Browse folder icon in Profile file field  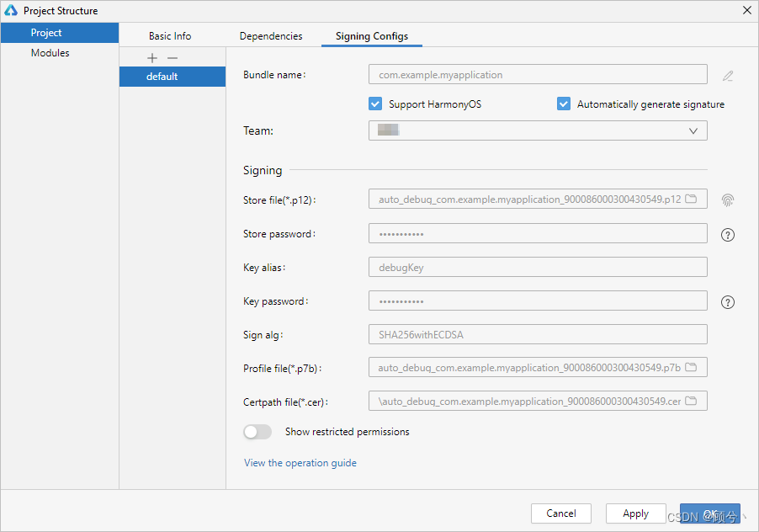coord(691,367)
